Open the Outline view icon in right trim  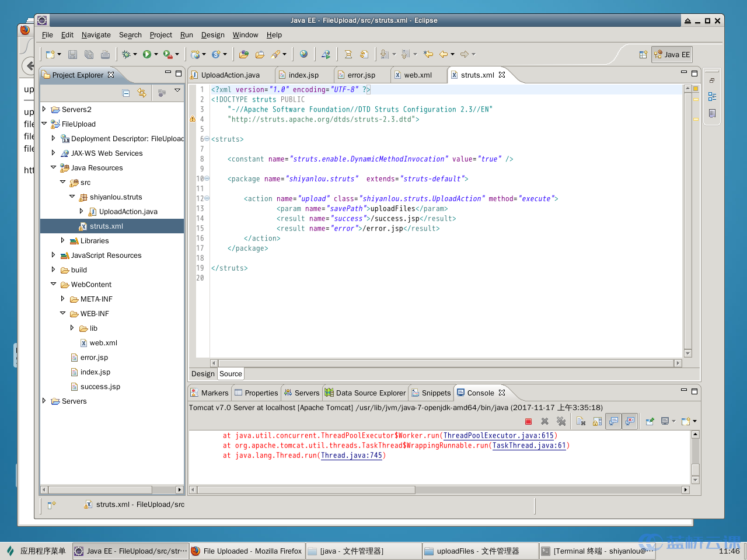pyautogui.click(x=712, y=97)
